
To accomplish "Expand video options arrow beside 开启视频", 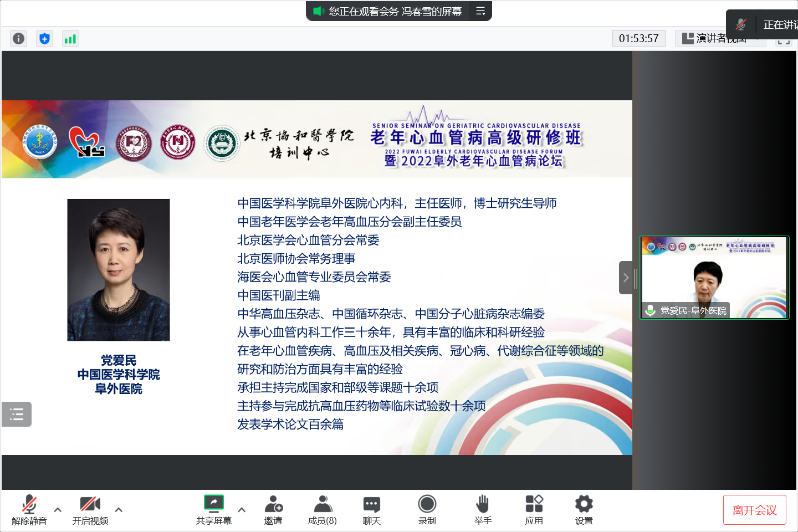I will click(119, 509).
